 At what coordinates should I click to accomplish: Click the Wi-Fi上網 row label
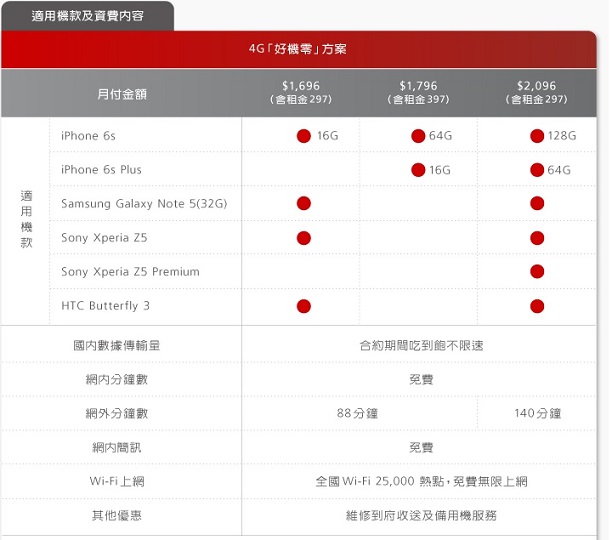tap(117, 481)
